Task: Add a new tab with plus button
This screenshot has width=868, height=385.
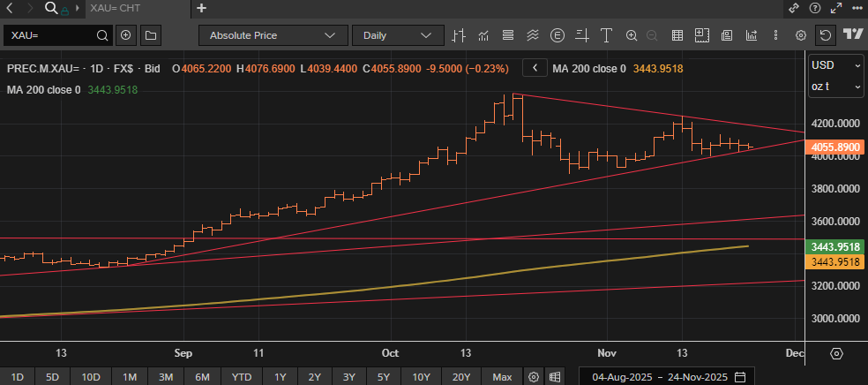Action: point(202,8)
